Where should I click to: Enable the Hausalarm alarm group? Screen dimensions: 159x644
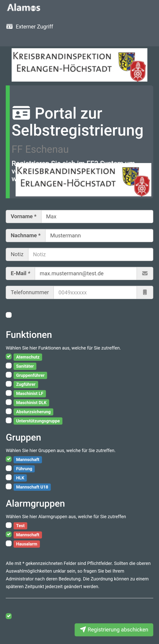point(9,543)
